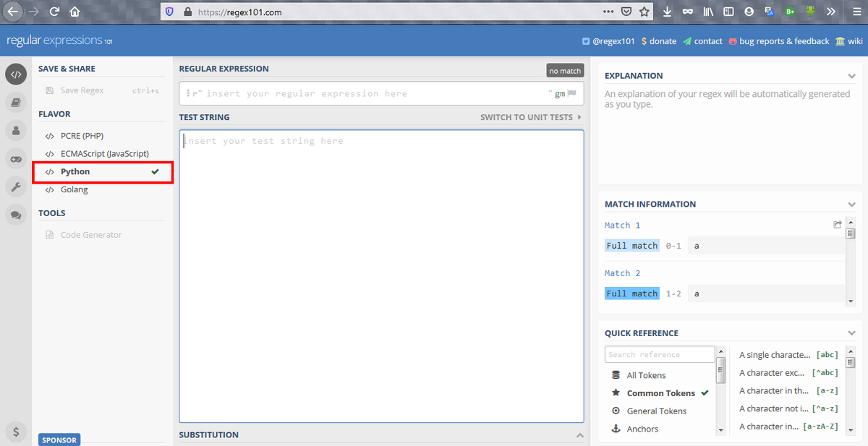Click the Sponsor badge
The image size is (868, 446).
[59, 439]
